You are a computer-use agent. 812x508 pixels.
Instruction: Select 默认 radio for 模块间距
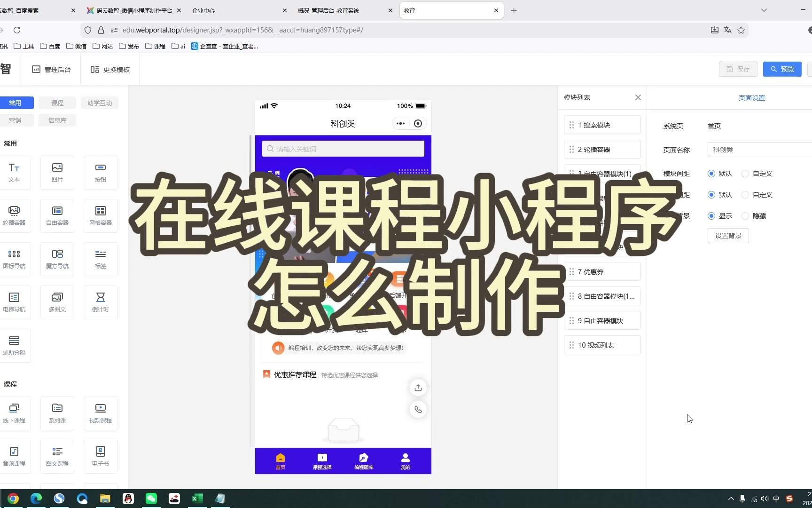[711, 174]
